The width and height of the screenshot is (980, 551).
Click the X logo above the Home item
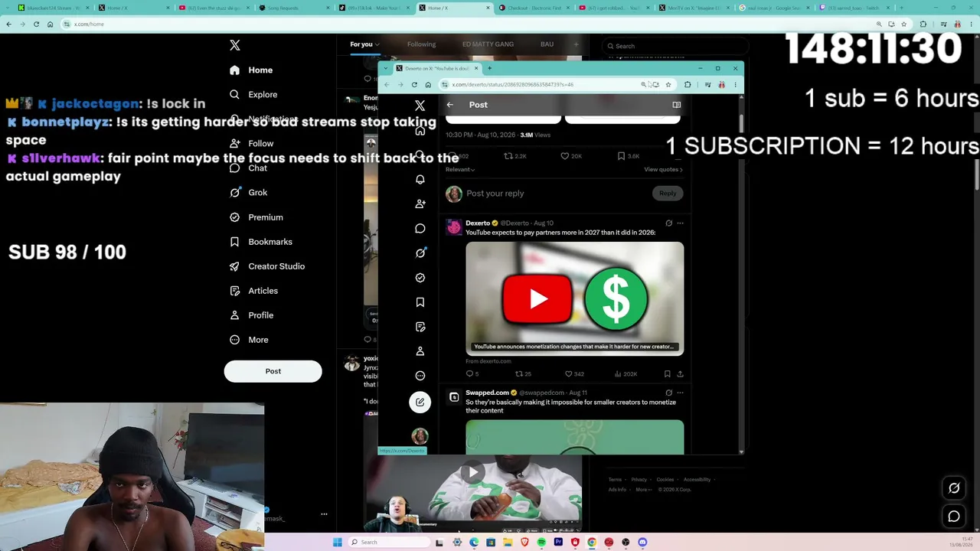pyautogui.click(x=235, y=45)
